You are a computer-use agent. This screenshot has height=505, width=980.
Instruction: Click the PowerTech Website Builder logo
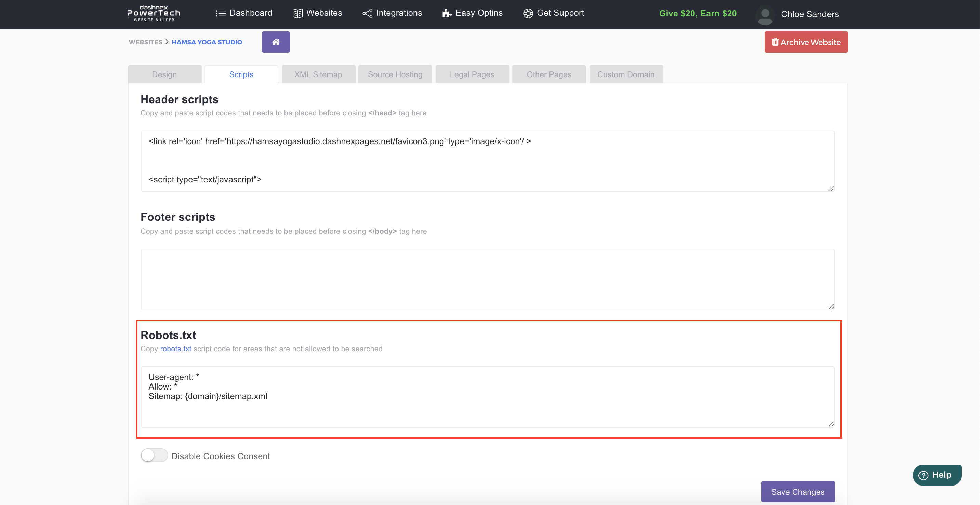154,13
